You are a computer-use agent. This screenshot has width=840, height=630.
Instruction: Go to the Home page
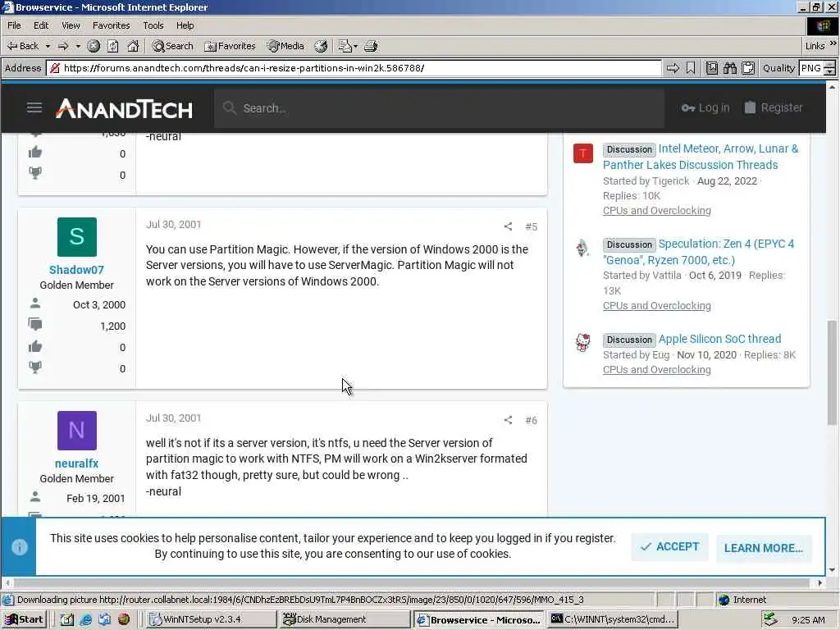pyautogui.click(x=133, y=46)
